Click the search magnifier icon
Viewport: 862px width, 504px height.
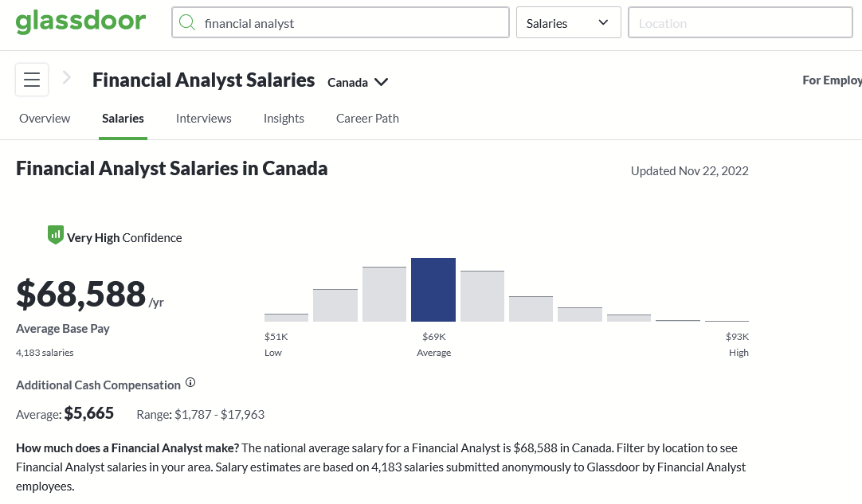pos(187,23)
